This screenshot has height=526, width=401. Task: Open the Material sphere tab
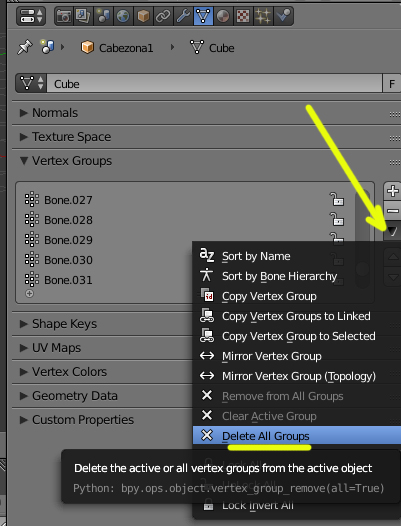click(x=223, y=16)
